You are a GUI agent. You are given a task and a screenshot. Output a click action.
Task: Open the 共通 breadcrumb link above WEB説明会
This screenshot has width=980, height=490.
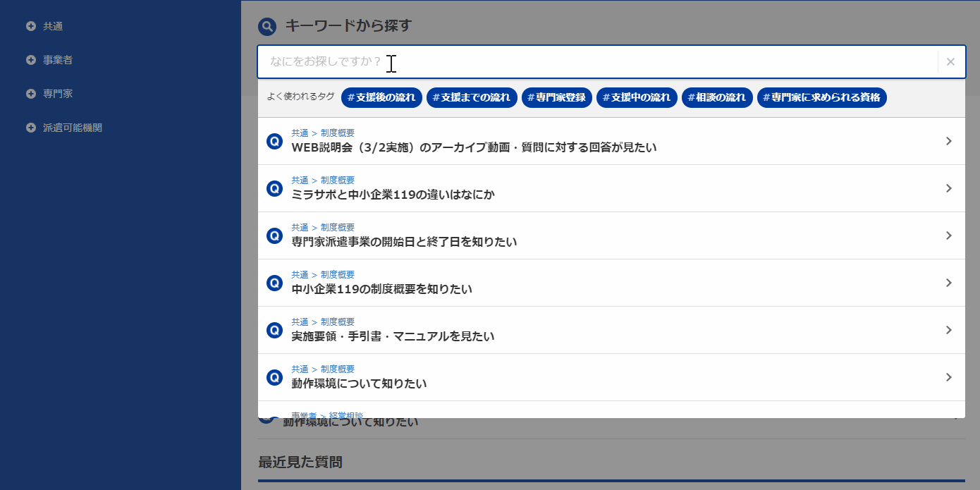pyautogui.click(x=300, y=133)
